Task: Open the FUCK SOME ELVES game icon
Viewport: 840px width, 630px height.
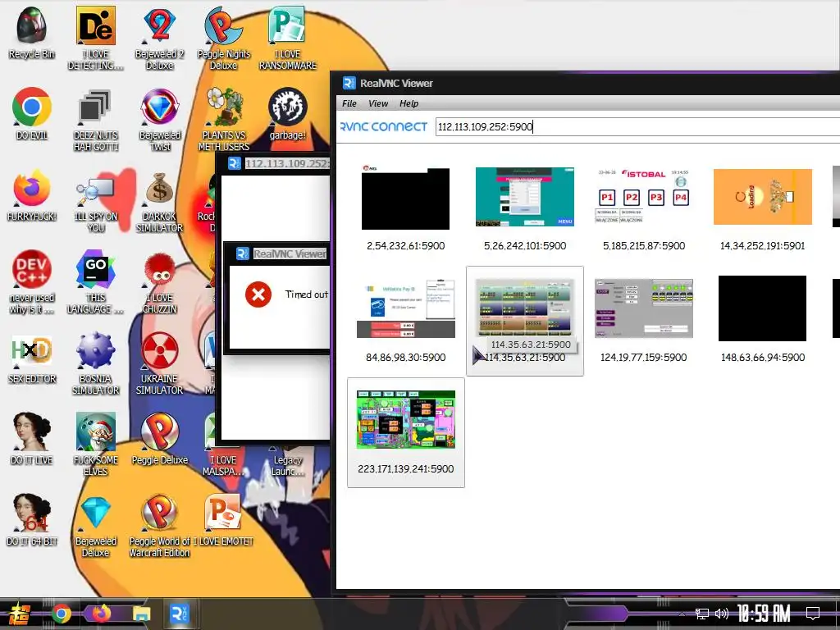Action: pos(96,431)
